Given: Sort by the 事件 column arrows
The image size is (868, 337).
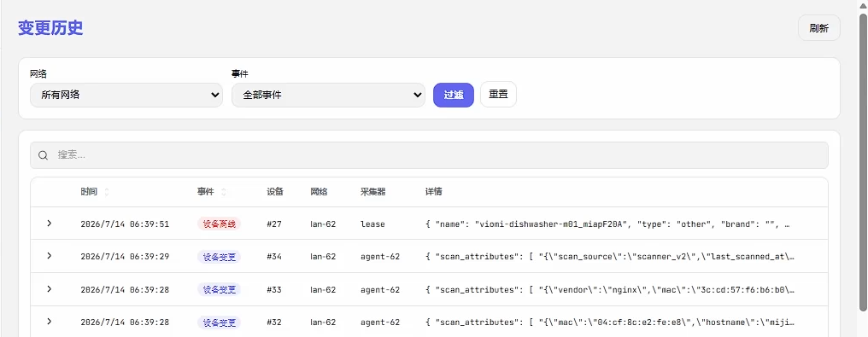Looking at the screenshot, I should coord(224,192).
